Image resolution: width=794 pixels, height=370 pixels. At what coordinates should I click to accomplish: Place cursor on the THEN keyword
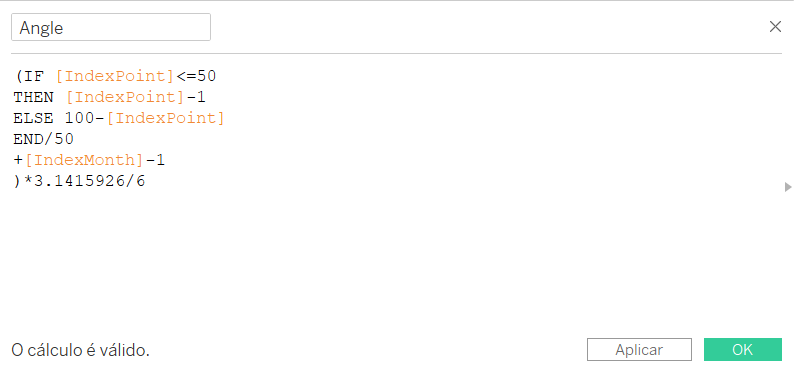tap(33, 97)
